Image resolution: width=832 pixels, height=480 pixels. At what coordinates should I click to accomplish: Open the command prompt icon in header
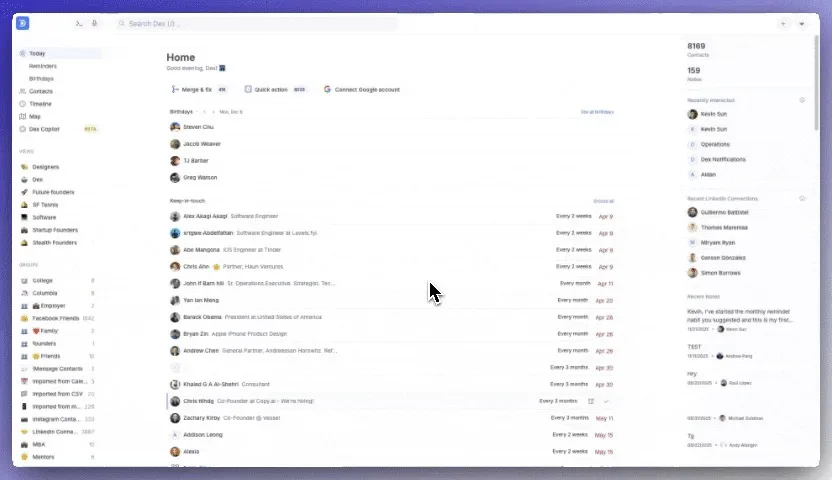[79, 23]
